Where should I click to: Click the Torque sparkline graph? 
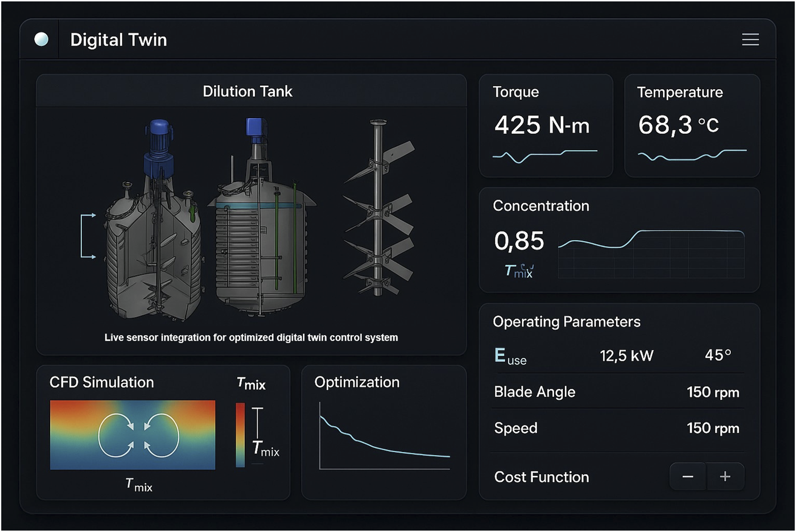(x=544, y=155)
